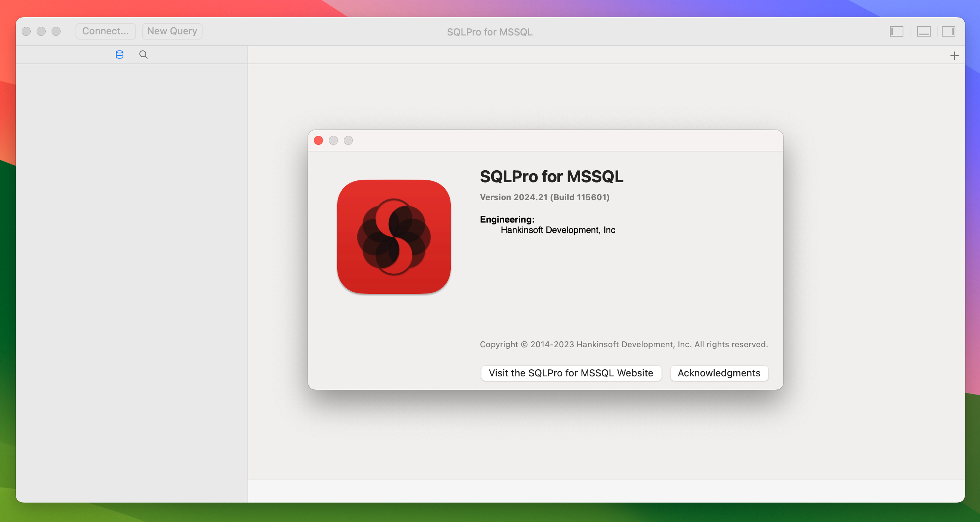Viewport: 980px width, 522px height.
Task: Click the New Query button
Action: [171, 31]
